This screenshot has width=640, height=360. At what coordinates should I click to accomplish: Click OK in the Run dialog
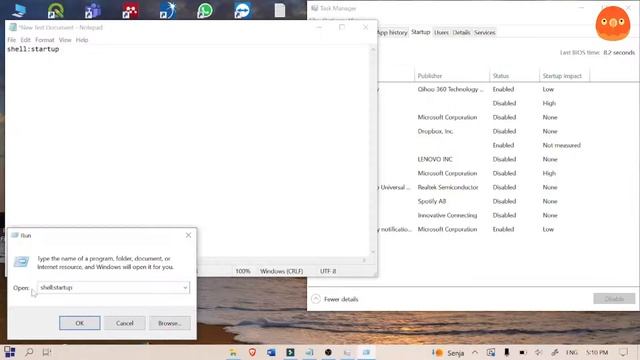click(x=80, y=323)
